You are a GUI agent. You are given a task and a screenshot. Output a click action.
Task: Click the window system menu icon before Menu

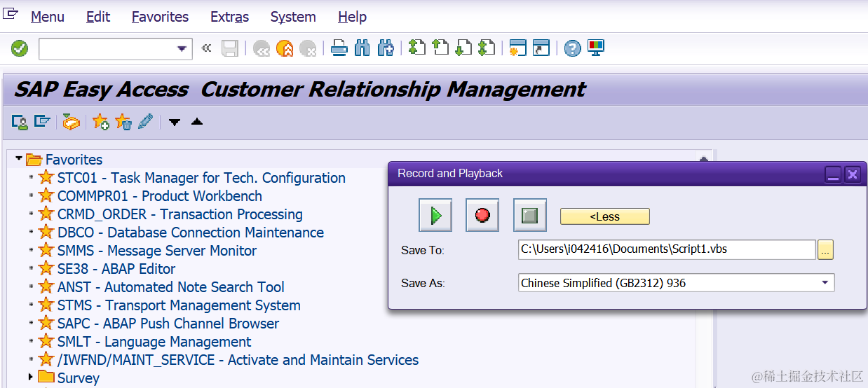click(x=11, y=14)
